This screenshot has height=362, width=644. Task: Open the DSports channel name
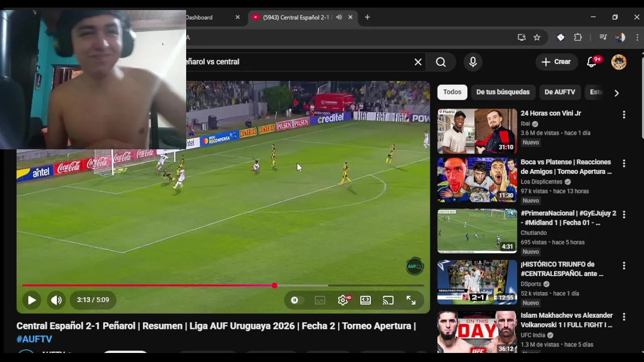click(x=531, y=284)
